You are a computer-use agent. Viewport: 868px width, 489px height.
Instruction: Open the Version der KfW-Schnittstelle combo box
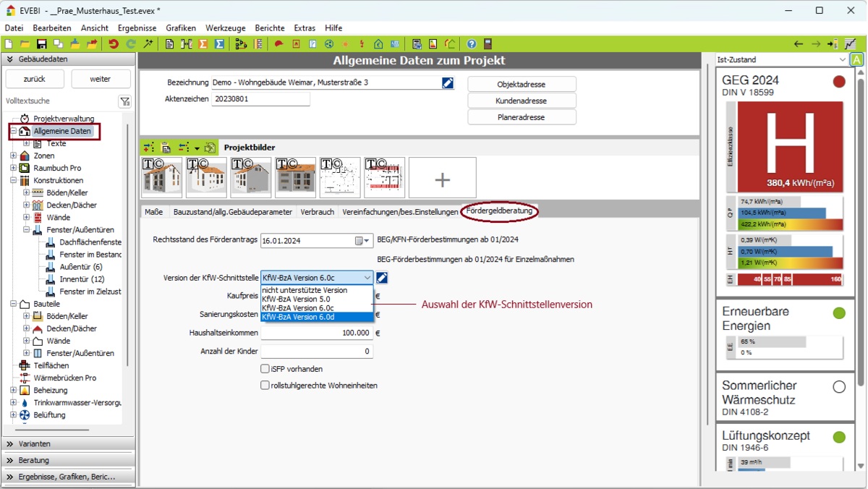(x=317, y=278)
